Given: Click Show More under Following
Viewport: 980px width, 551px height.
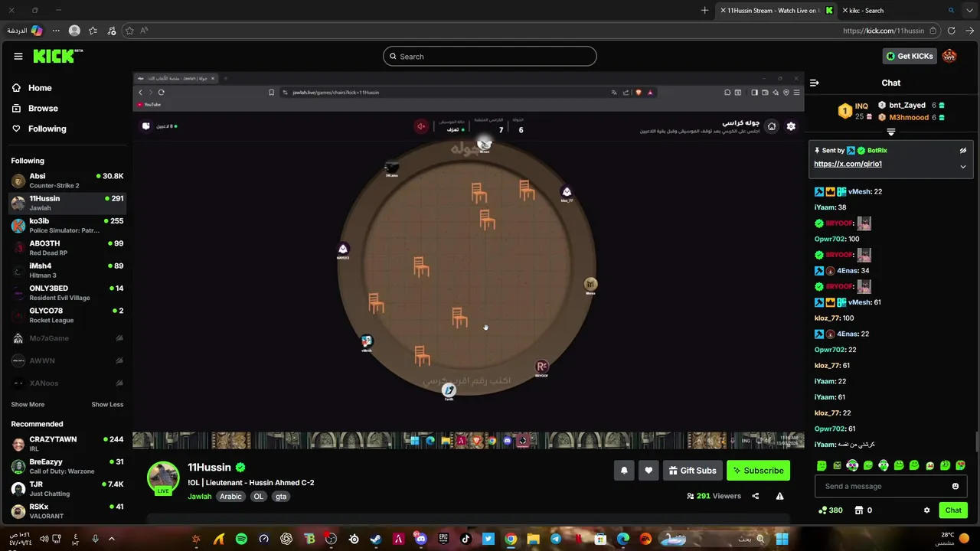Looking at the screenshot, I should pyautogui.click(x=28, y=404).
